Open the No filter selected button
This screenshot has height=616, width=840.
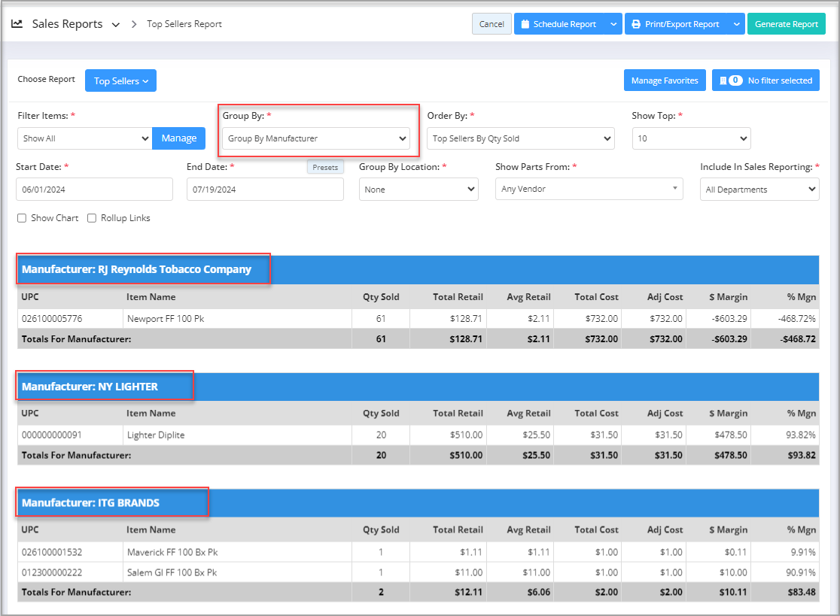click(x=765, y=80)
